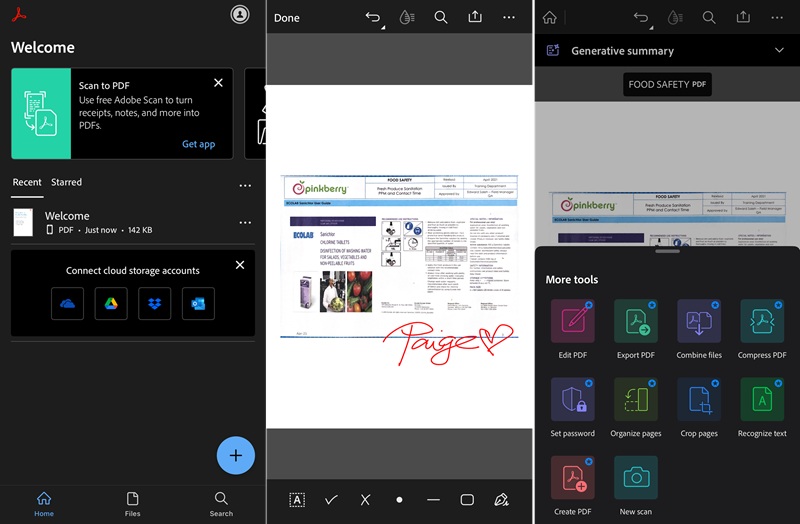Go to the Files bottom tab
800x524 pixels.
(133, 504)
